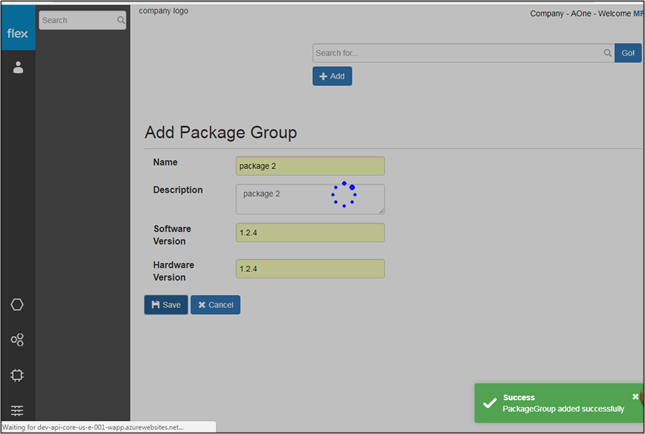Click the Add Package Group heading
645x434 pixels.
point(221,132)
